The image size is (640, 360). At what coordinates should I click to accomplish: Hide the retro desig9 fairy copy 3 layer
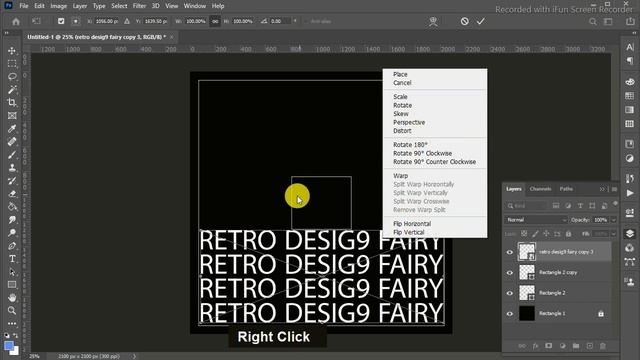509,252
